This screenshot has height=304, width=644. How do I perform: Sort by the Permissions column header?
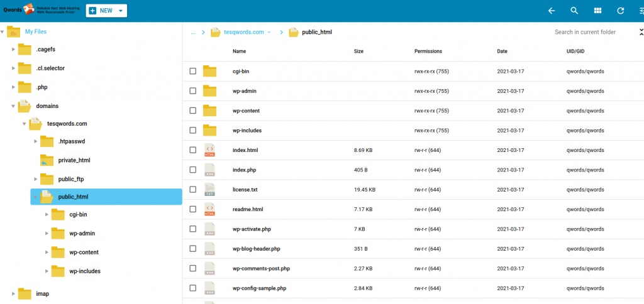[x=428, y=52]
